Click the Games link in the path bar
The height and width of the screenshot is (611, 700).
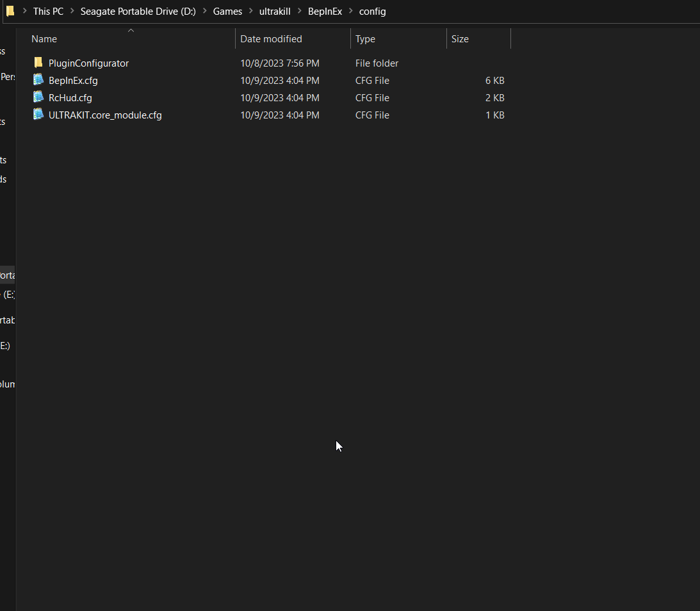[228, 11]
